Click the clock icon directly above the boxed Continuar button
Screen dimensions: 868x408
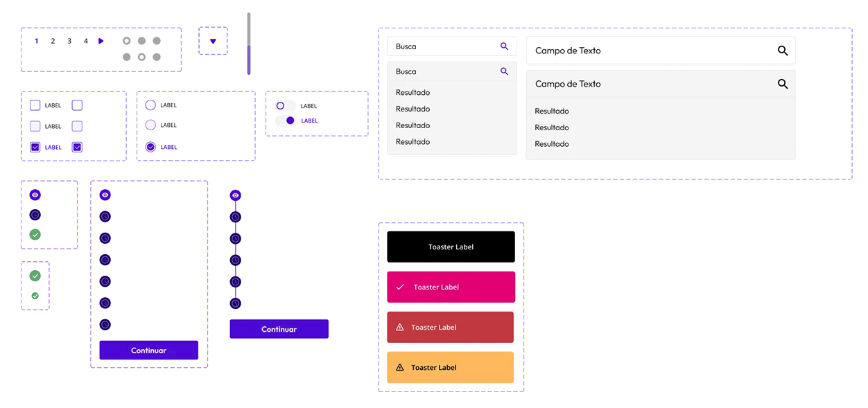(x=105, y=324)
